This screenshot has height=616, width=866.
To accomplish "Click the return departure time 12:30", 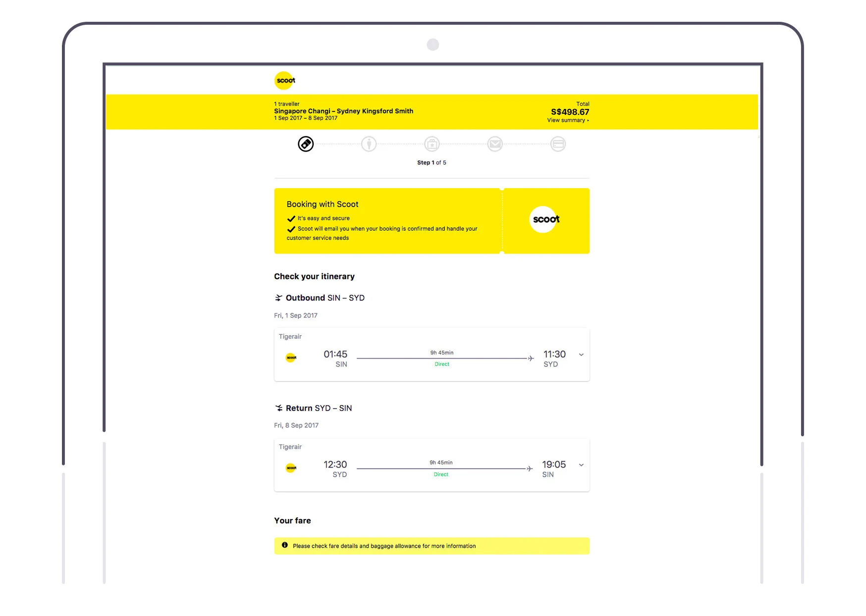I will tap(335, 464).
